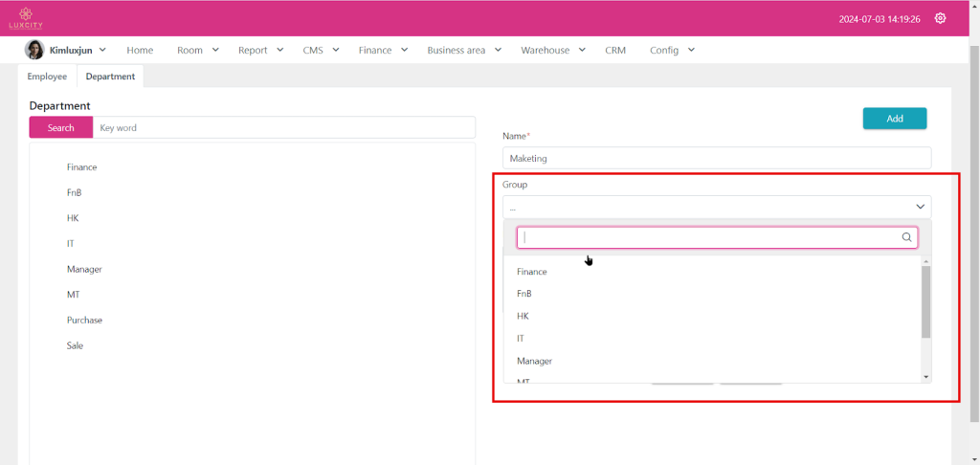Viewport: 980px width, 465px height.
Task: Select Purchase in the department list
Action: point(84,320)
